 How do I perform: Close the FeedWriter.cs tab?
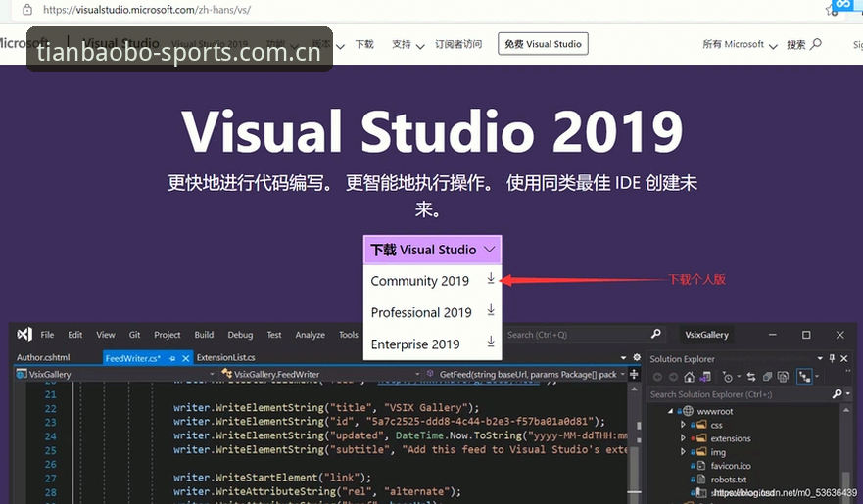[x=185, y=358]
